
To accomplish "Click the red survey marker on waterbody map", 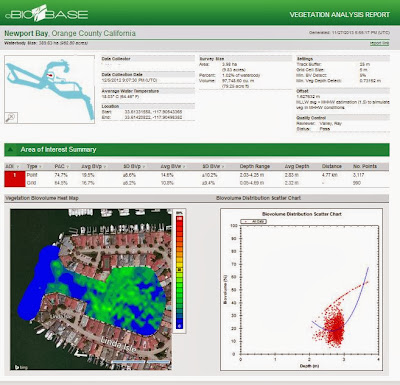I will [x=50, y=75].
